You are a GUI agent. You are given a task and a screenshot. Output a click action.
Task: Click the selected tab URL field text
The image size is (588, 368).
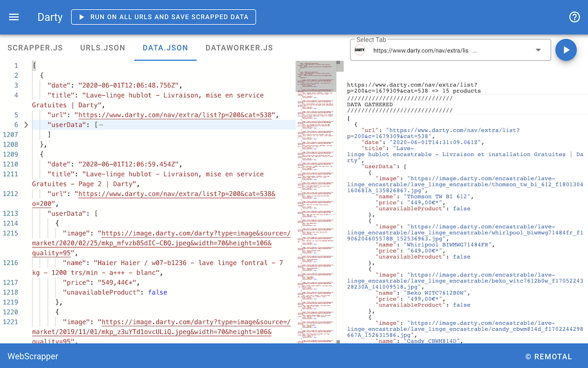tap(425, 51)
